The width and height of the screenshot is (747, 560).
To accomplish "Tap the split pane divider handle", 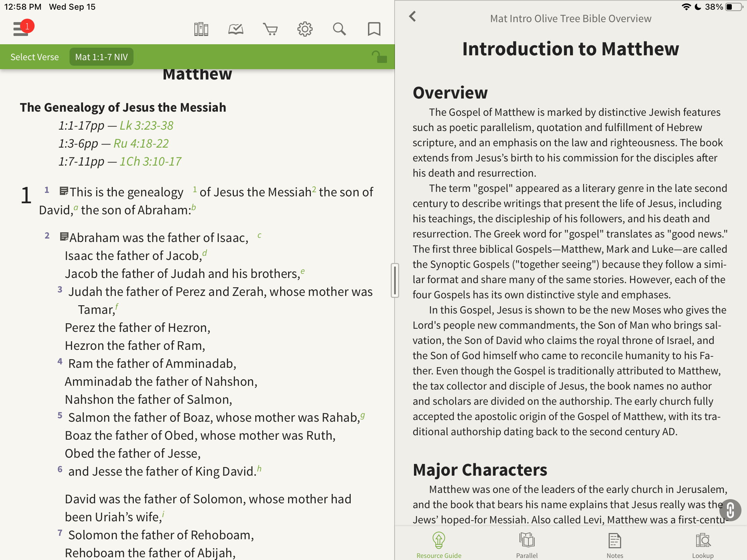I will click(x=395, y=280).
